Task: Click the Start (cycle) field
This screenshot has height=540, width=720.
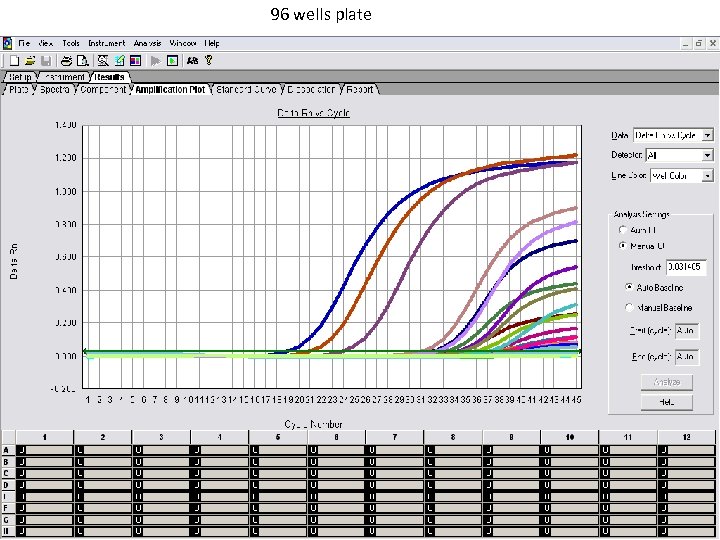Action: point(687,331)
